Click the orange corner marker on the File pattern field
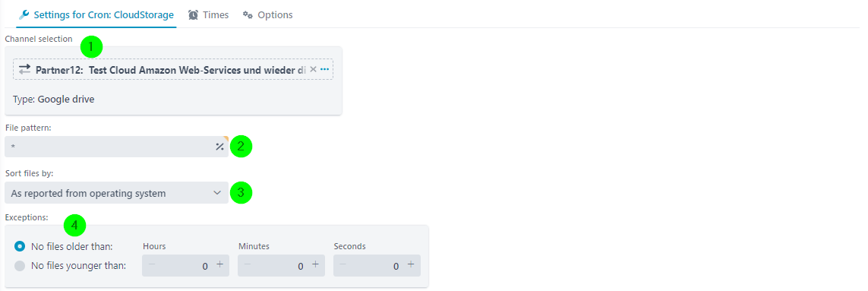868x291 pixels. pos(226,138)
